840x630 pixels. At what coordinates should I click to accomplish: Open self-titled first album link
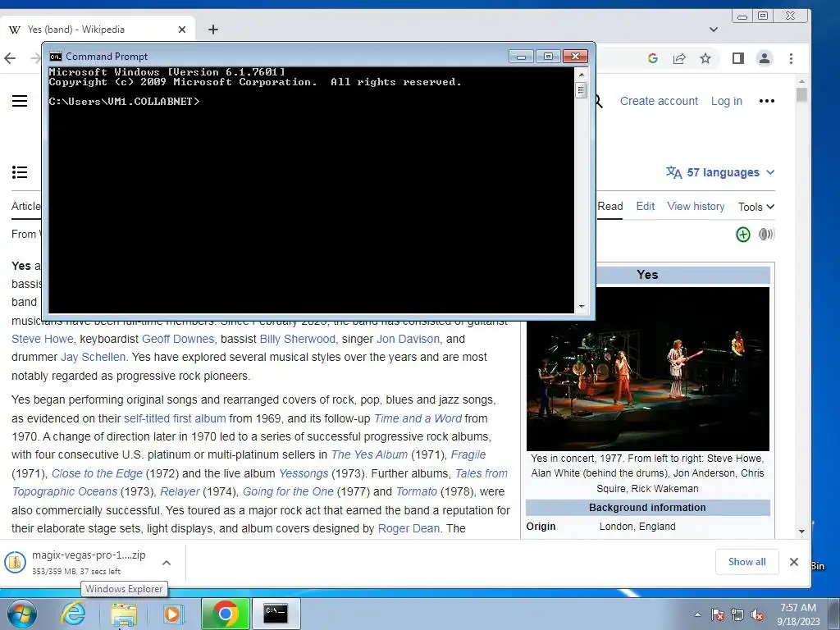(175, 418)
